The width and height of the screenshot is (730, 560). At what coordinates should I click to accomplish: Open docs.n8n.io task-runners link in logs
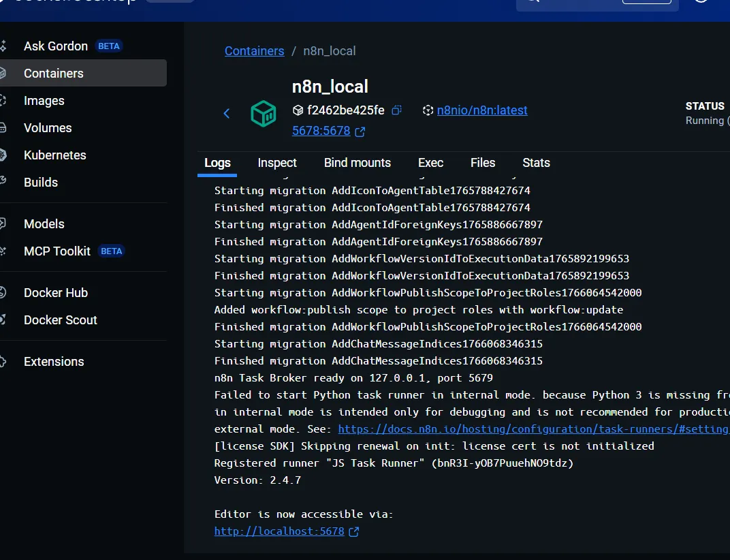(533, 429)
